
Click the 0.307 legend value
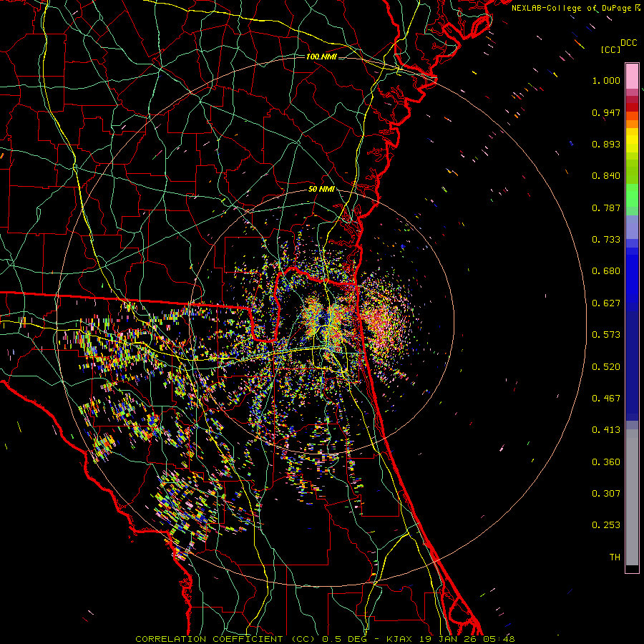606,494
